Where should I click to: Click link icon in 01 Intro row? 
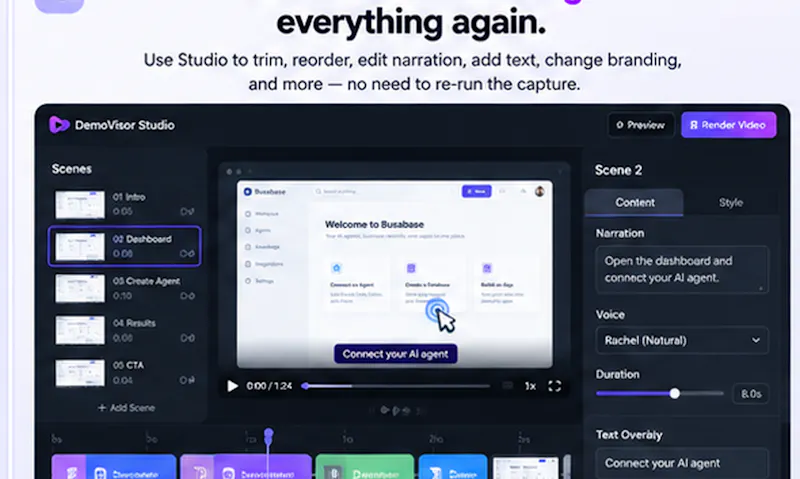pyautogui.click(x=187, y=212)
